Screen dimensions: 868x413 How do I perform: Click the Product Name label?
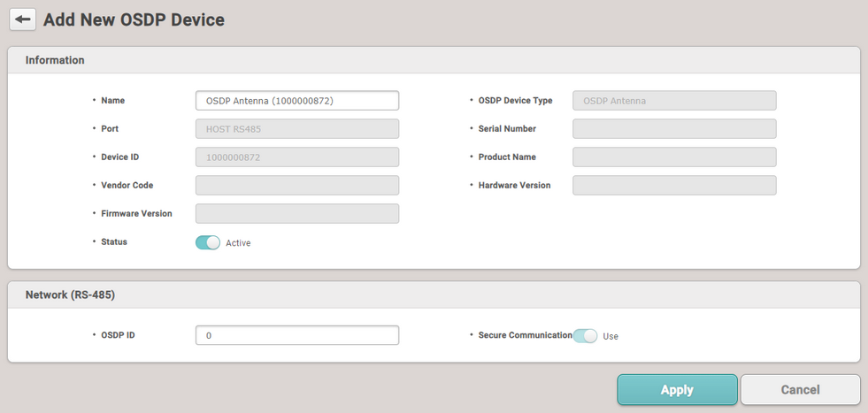(x=507, y=157)
